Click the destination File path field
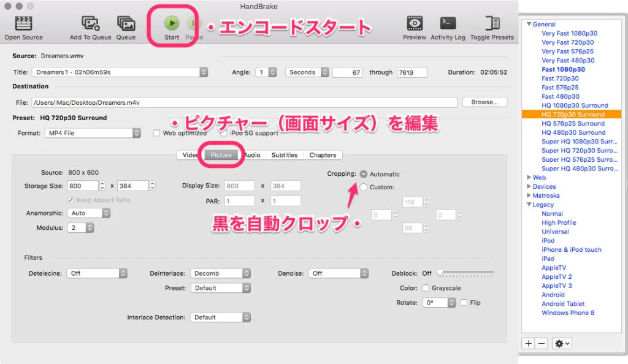The width and height of the screenshot is (628, 364). point(244,102)
